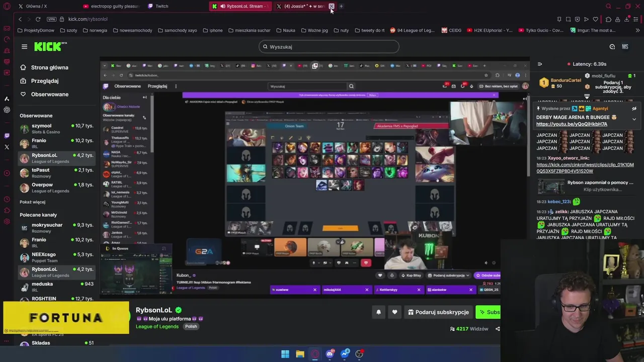Open the nowesamochody bookmarks folder
The height and width of the screenshot is (362, 644).
click(x=132, y=30)
